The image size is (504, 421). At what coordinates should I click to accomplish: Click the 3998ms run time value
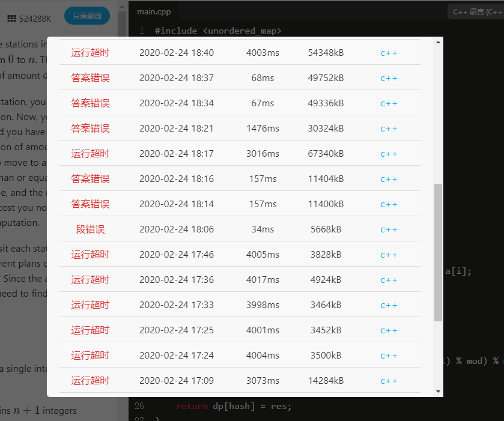pos(263,305)
